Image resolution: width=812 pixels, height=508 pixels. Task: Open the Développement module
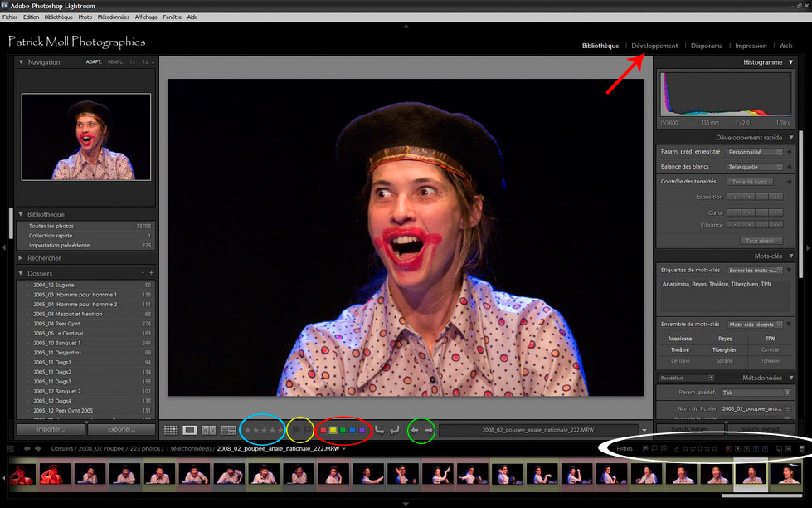click(x=654, y=46)
